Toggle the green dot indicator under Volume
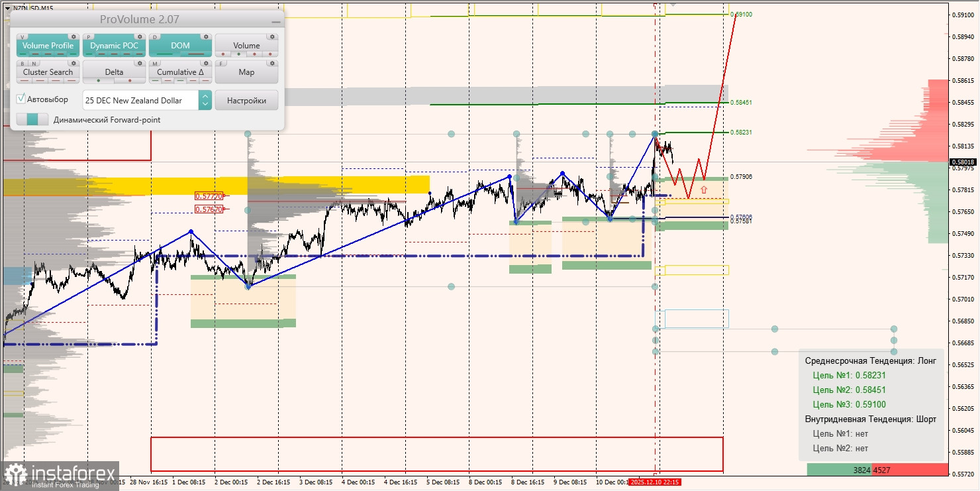980x491 pixels. point(239,54)
